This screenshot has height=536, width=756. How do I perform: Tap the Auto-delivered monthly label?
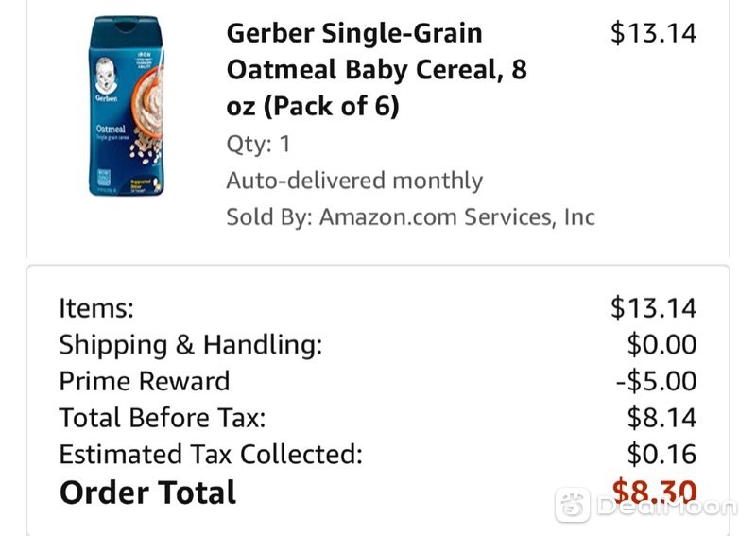(x=354, y=181)
